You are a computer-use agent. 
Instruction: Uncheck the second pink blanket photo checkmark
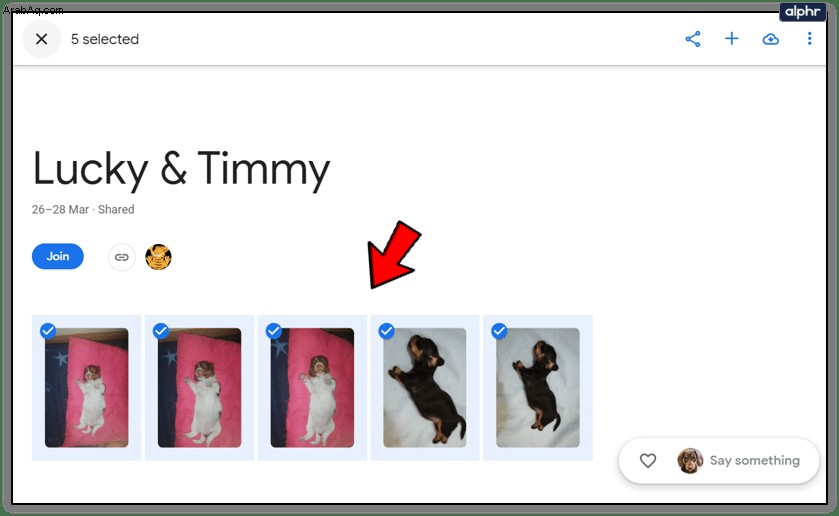point(161,331)
